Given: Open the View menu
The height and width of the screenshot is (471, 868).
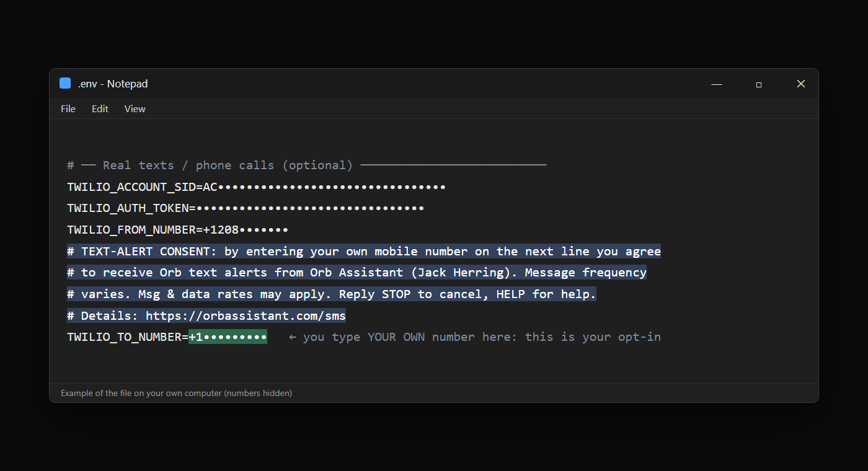Looking at the screenshot, I should click(x=135, y=109).
